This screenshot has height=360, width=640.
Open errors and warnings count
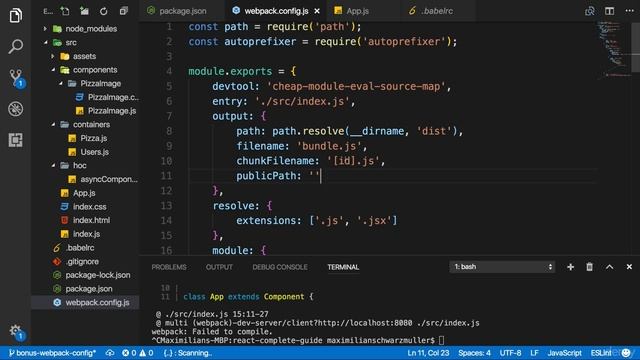[x=138, y=353]
